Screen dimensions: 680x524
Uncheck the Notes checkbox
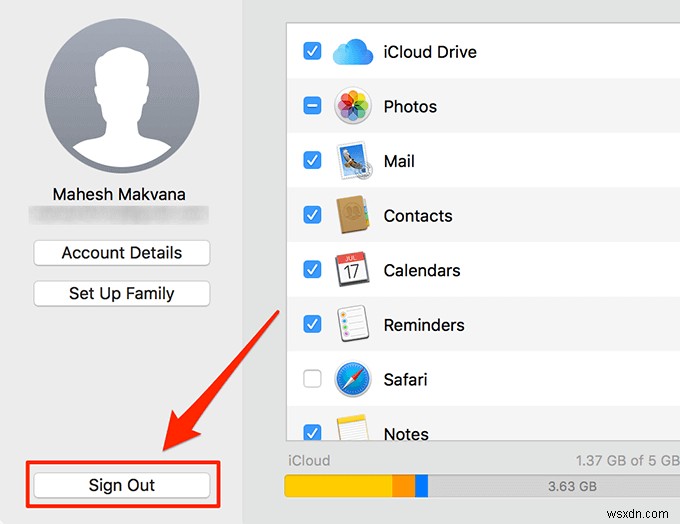pos(312,432)
